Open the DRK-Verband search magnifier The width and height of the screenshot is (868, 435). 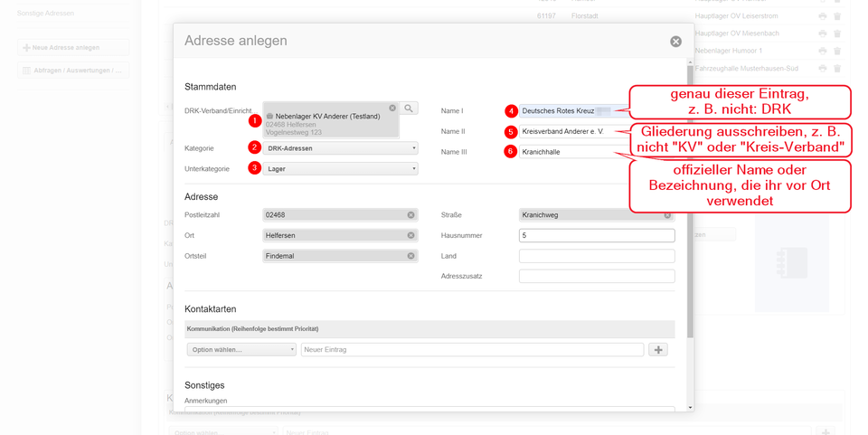coord(409,109)
